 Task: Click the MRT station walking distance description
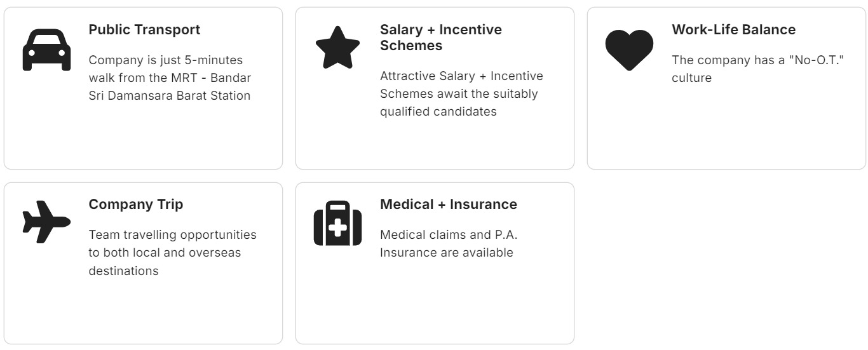[x=170, y=78]
